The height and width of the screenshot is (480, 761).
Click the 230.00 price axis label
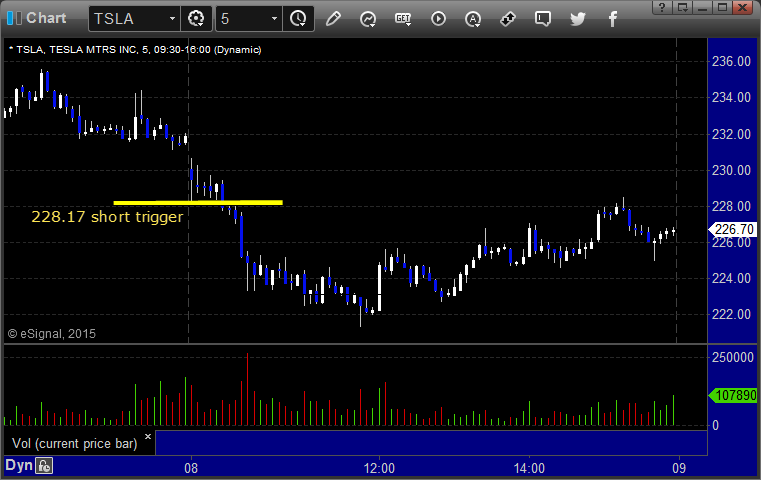pyautogui.click(x=731, y=170)
